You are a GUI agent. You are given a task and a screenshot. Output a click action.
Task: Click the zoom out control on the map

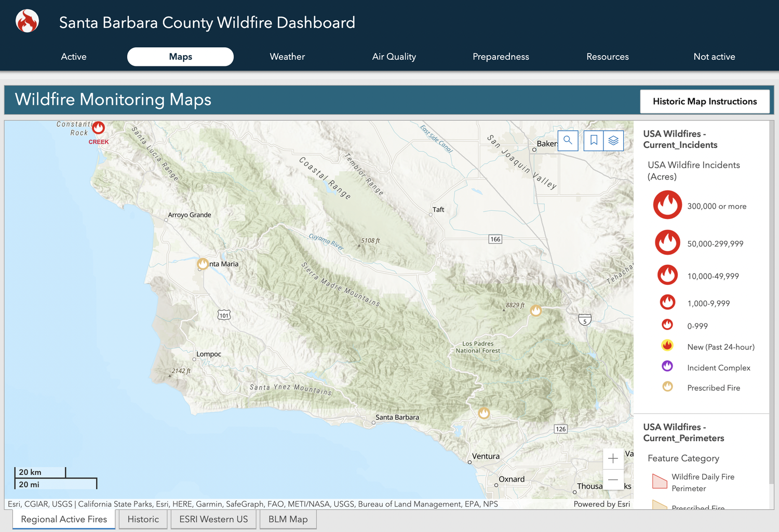613,480
